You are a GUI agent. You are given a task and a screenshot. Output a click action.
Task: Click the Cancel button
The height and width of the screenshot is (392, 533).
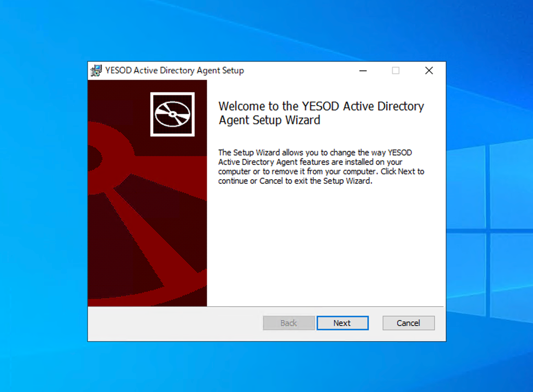(408, 323)
